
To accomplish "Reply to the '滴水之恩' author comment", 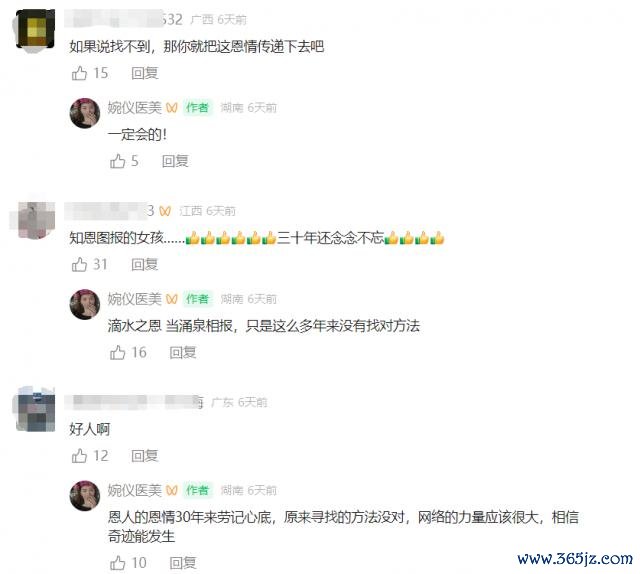I will [x=183, y=352].
